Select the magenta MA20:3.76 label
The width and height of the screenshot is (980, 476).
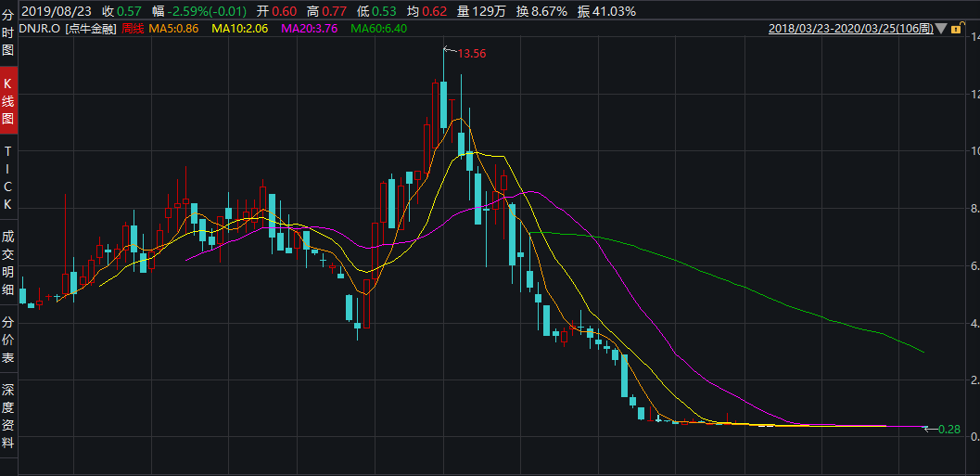click(309, 29)
